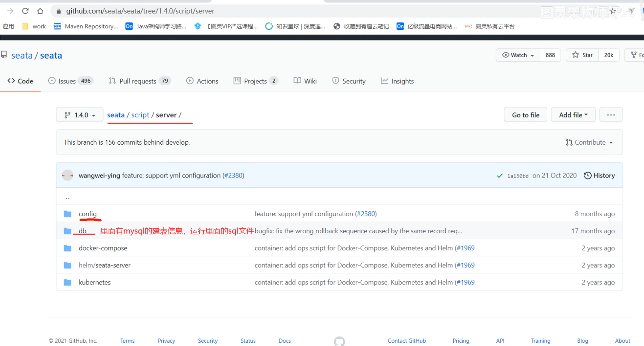Open the seata repository name link
The image size is (644, 346).
(51, 55)
